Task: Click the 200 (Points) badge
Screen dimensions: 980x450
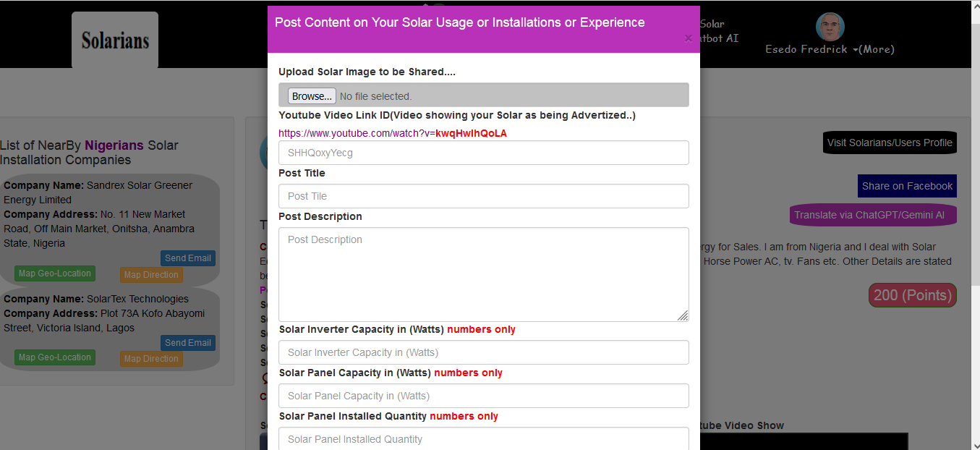Action: click(912, 295)
